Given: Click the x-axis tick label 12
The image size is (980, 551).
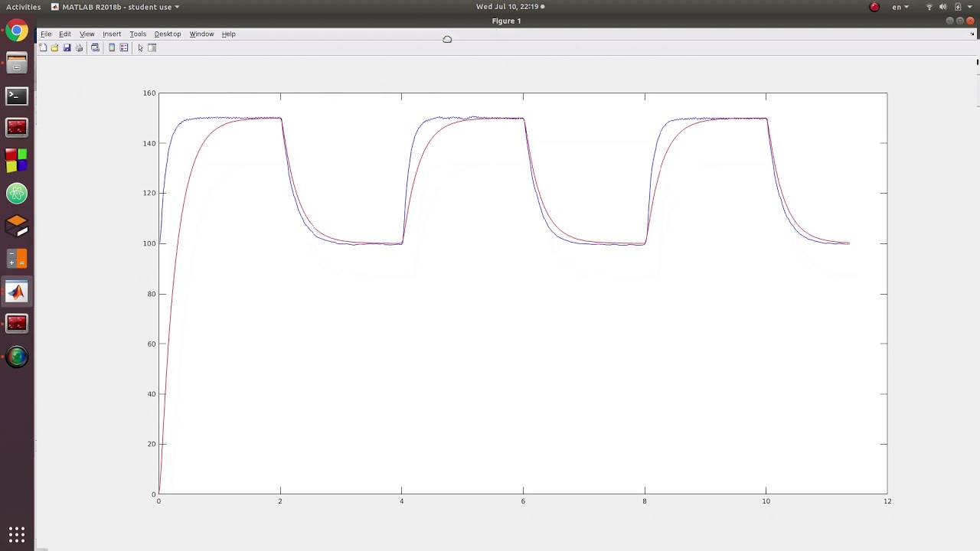Looking at the screenshot, I should [887, 501].
